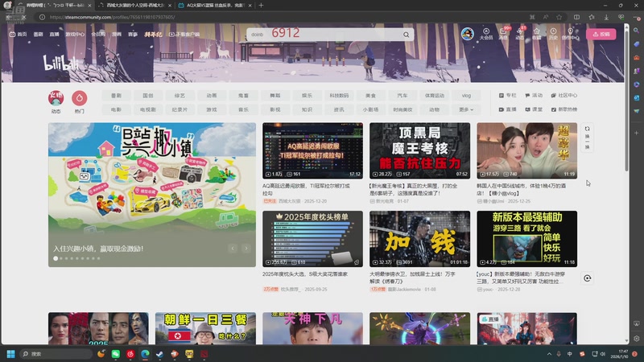Open a new browser tab with plus button
644x362 pixels.
(x=261, y=6)
